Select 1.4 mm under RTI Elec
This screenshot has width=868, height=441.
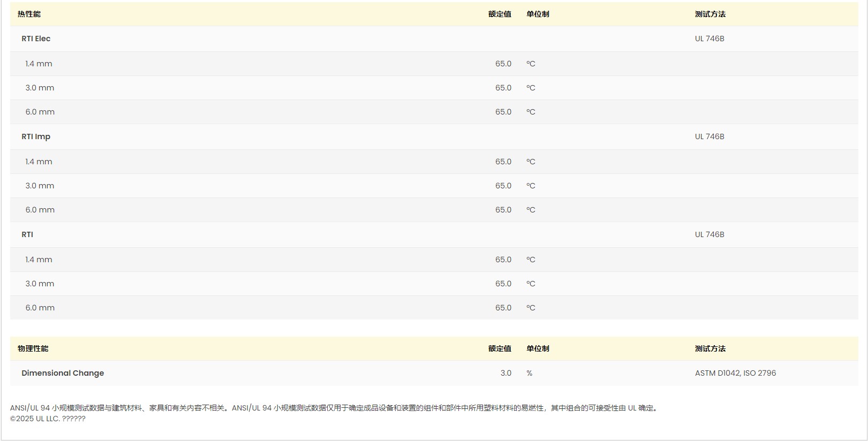pyautogui.click(x=39, y=64)
